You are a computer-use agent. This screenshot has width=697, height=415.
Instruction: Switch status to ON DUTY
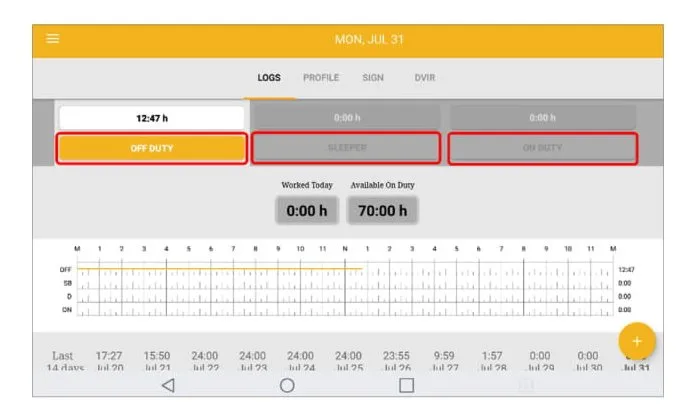(543, 148)
